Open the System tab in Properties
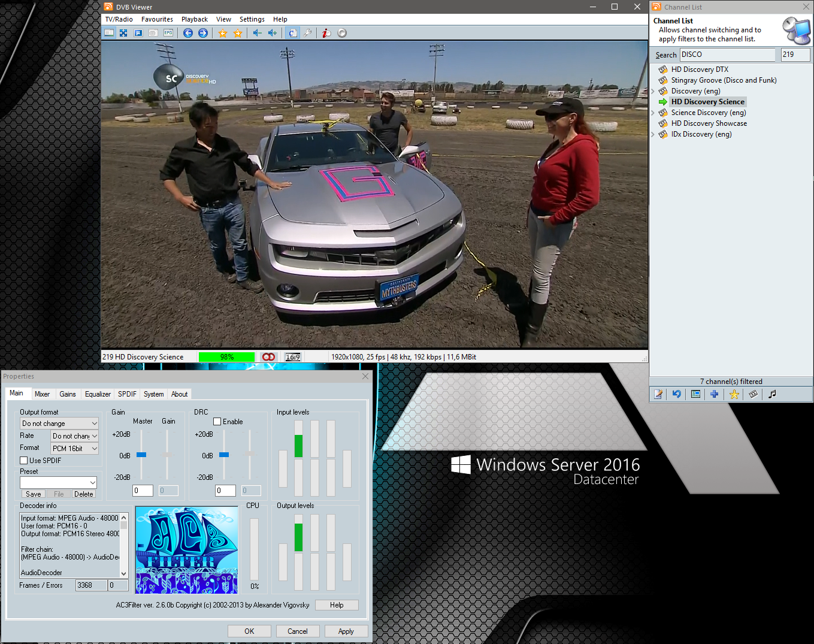 (153, 394)
